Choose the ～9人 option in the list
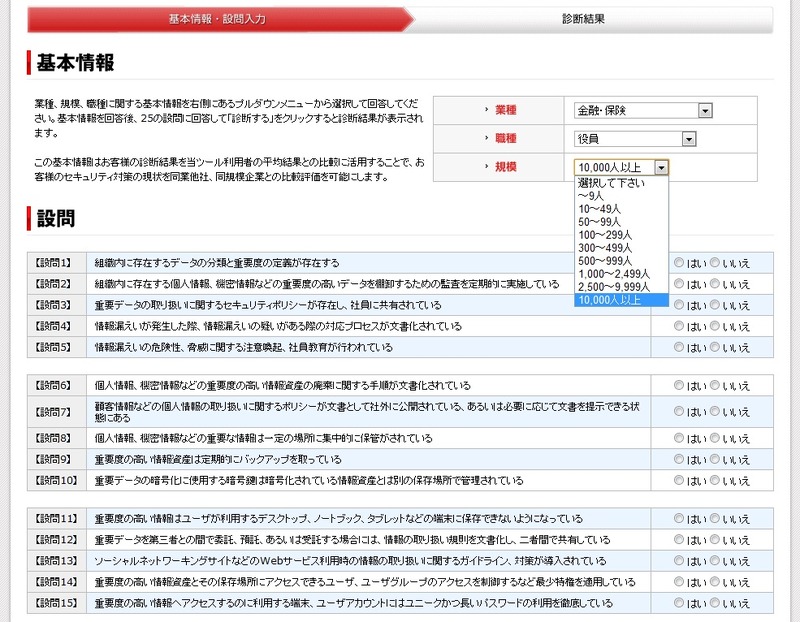 coord(592,196)
